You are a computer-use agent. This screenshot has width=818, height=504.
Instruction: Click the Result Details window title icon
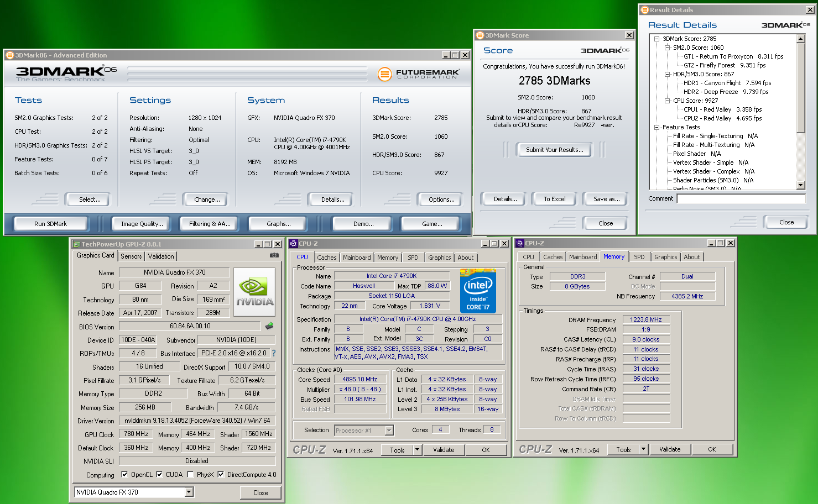click(644, 10)
